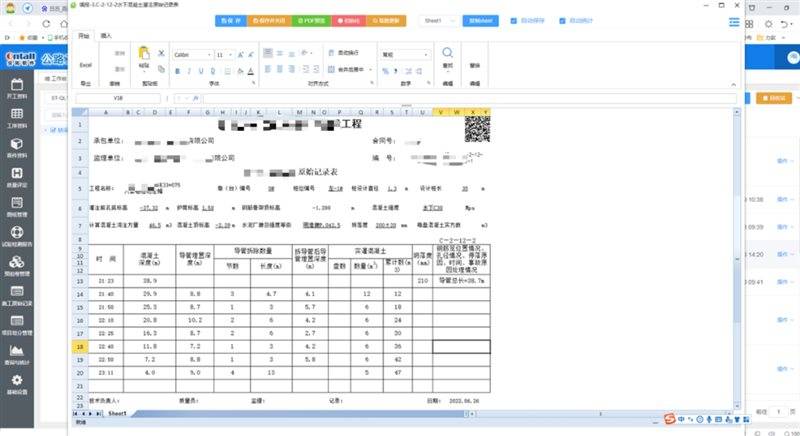Click the Sogou input method tray icon
Image resolution: width=800 pixels, height=436 pixels.
click(670, 419)
